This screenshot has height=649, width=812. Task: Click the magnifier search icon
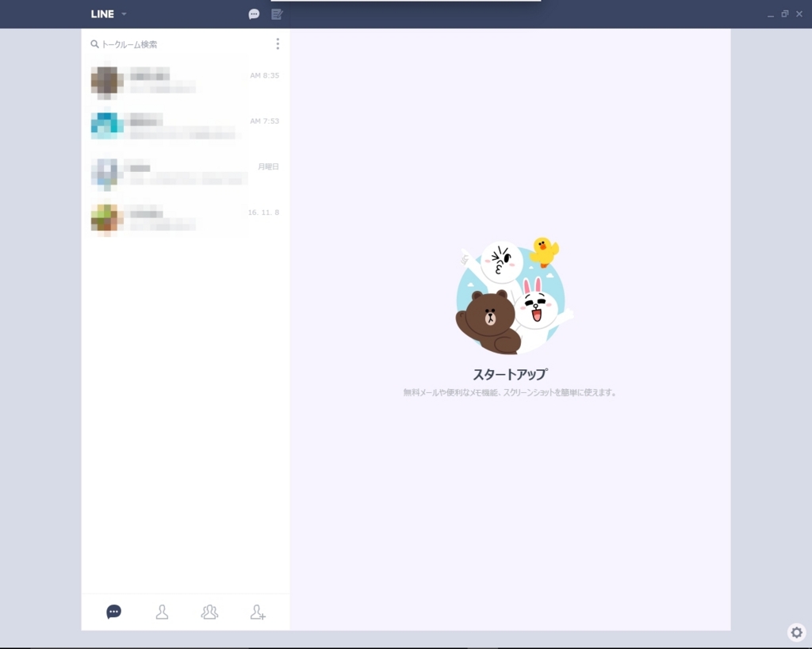click(94, 44)
